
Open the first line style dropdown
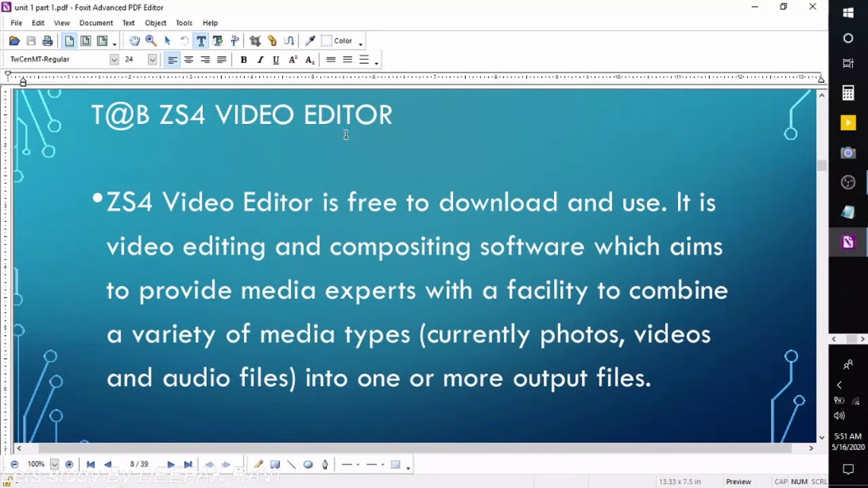357,464
